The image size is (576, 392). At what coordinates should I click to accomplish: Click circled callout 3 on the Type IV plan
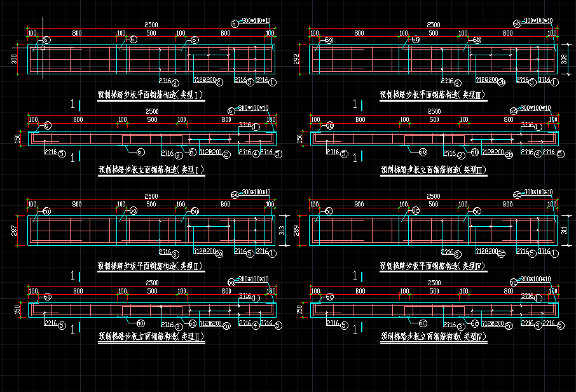457,254
